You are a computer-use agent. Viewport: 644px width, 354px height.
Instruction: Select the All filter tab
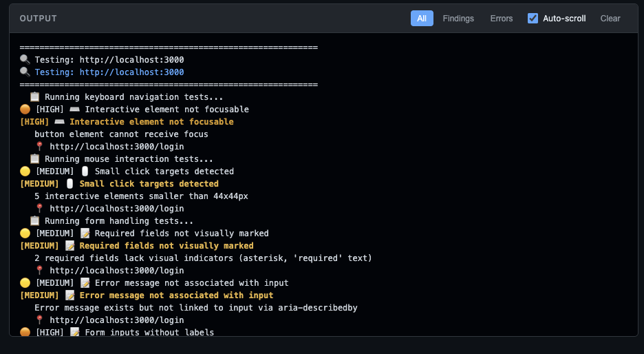(422, 19)
